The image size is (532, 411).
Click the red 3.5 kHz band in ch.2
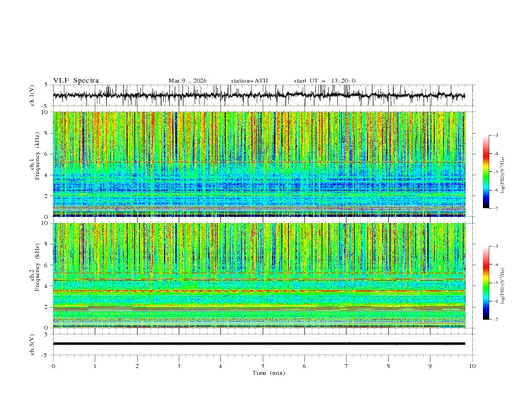pos(259,291)
